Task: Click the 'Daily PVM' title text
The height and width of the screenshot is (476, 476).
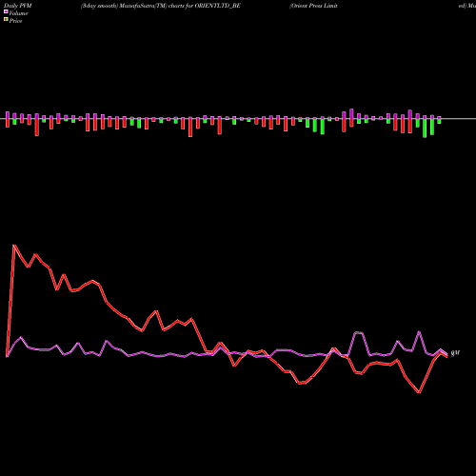Action: pos(18,6)
